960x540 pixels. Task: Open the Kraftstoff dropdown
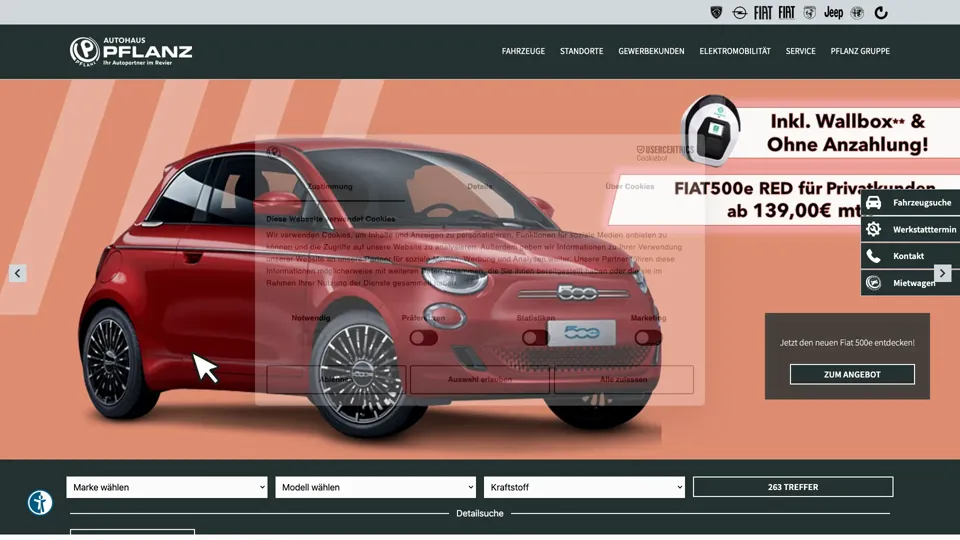[x=584, y=487]
